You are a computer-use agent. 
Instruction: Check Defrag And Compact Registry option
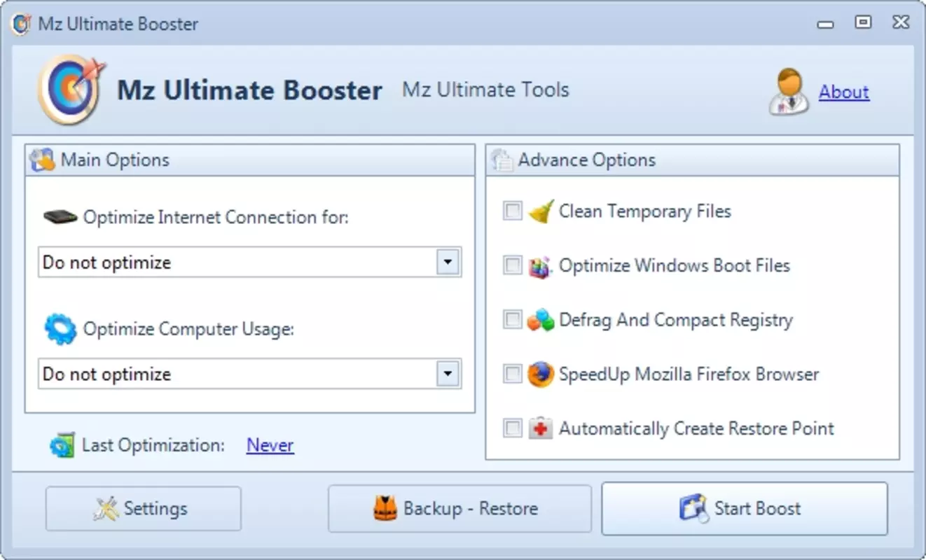pyautogui.click(x=513, y=320)
